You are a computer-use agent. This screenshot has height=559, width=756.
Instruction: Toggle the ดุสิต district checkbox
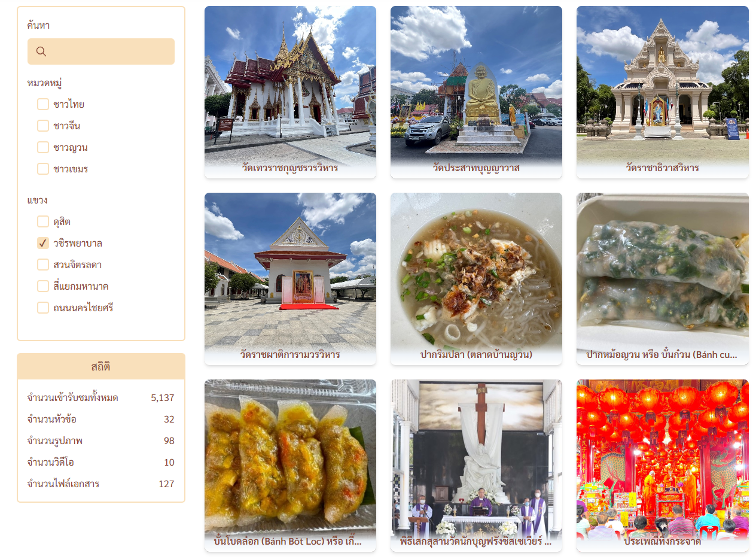click(43, 221)
